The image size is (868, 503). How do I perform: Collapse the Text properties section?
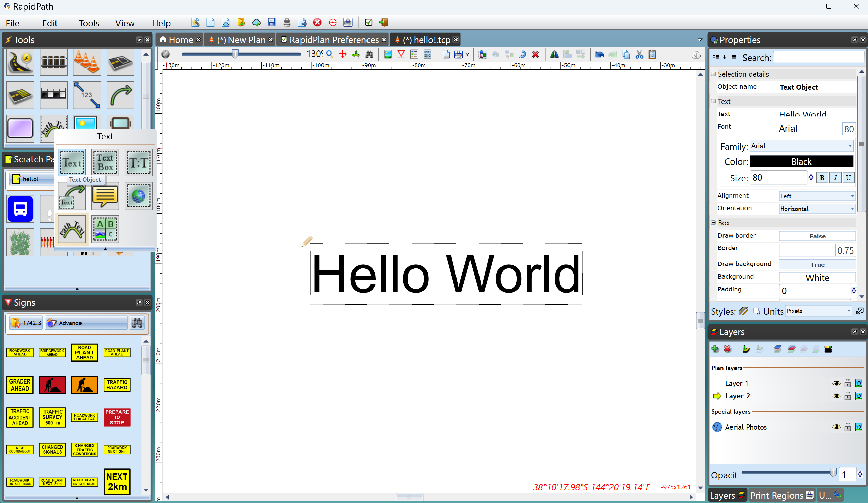(713, 101)
